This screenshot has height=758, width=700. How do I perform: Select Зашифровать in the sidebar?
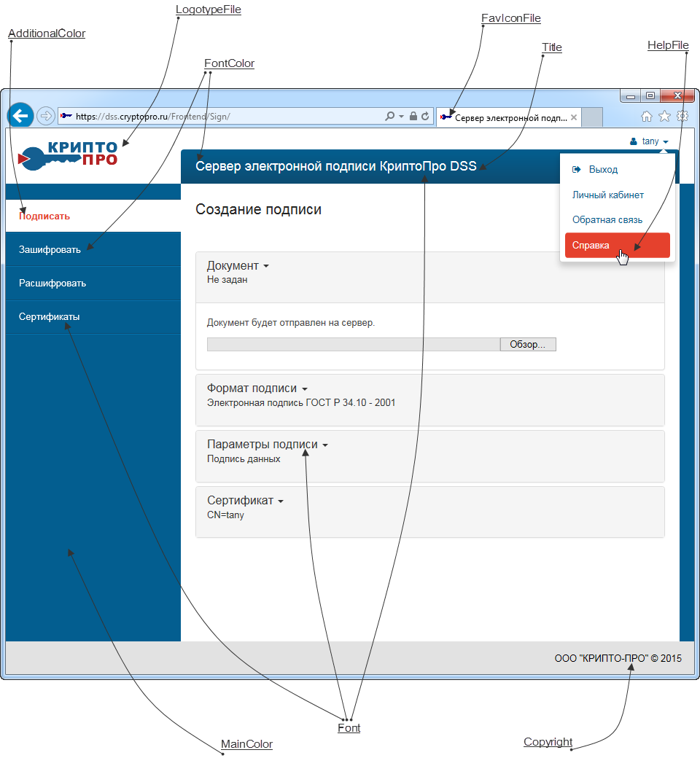93,249
